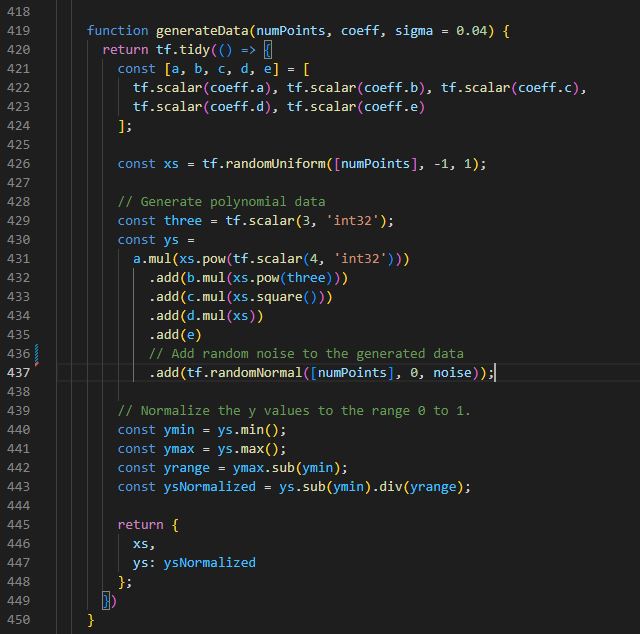This screenshot has height=634, width=640.
Task: Click line number 450 in the gutter
Action: (19, 619)
